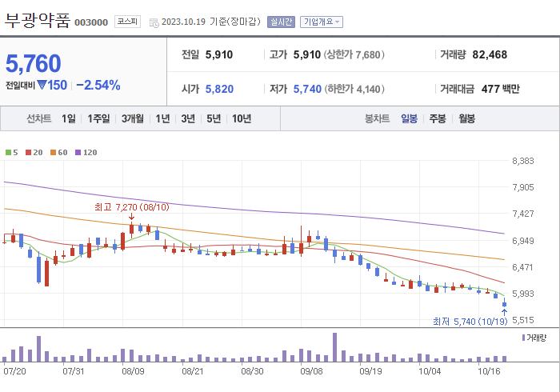
Task: Click the 최저 5,740 (10/19) annotation
Action: coord(470,322)
